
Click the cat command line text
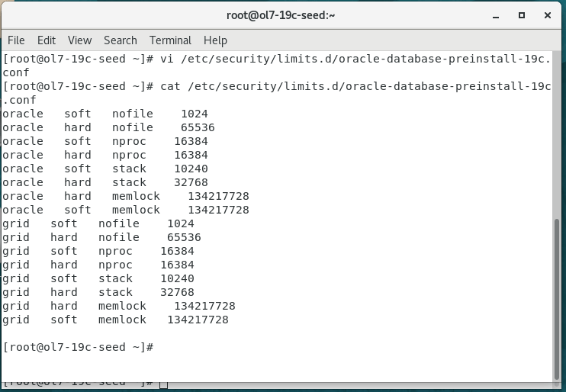tap(275, 86)
